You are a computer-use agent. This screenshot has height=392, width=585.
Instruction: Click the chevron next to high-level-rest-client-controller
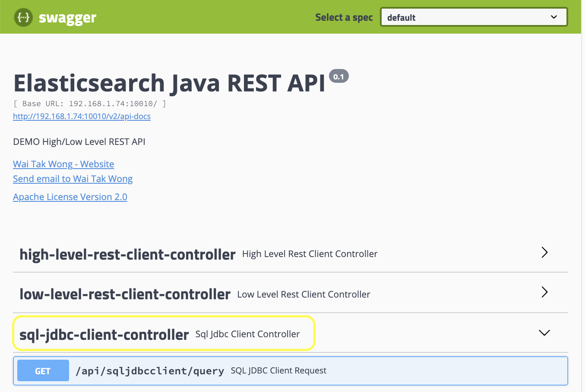[x=544, y=252]
